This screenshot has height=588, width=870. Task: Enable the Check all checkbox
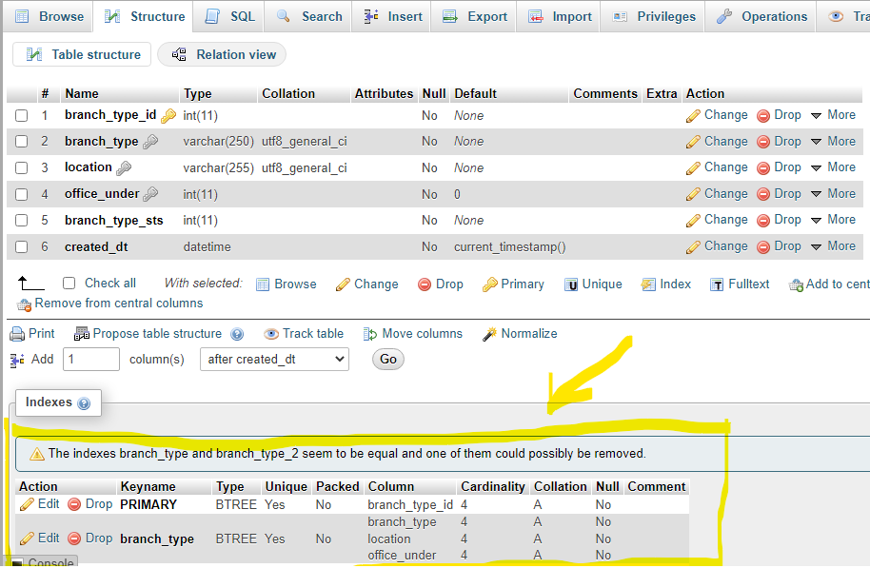coord(68,283)
